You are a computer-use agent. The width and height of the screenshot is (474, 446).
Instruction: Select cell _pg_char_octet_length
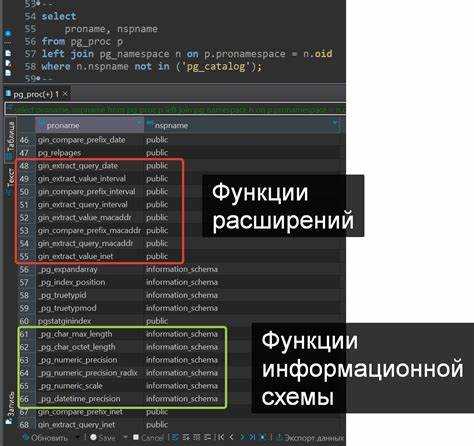[76, 347]
